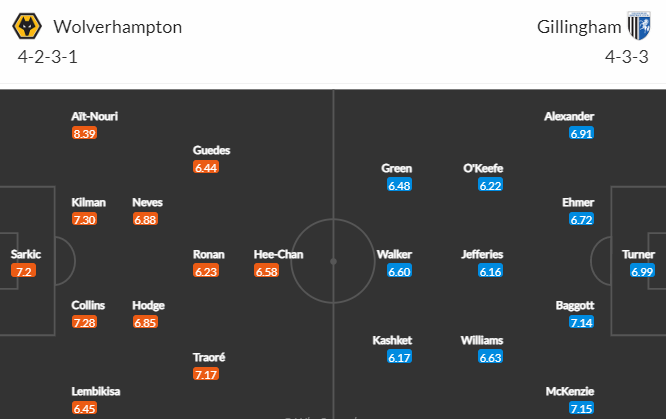This screenshot has width=666, height=419.
Task: Select Aït-Nouri's 8.39 rating badge
Action: tap(84, 133)
